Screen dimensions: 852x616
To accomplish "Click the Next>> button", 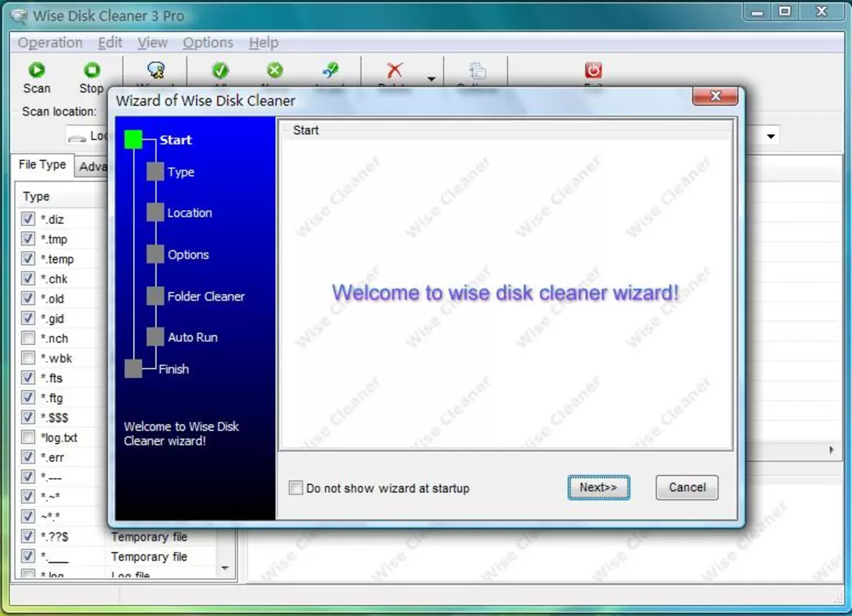I will (599, 487).
